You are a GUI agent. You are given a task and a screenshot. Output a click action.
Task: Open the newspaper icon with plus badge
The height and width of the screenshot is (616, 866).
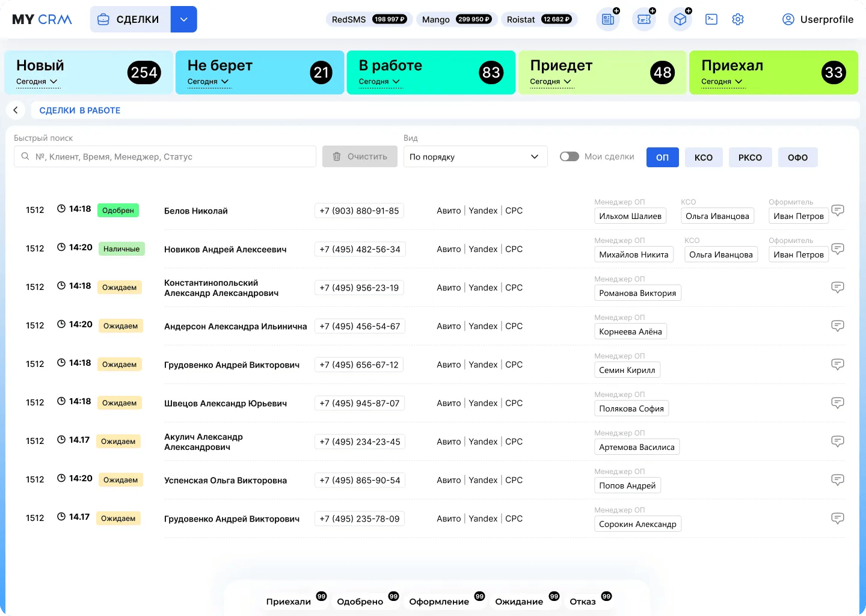click(608, 19)
